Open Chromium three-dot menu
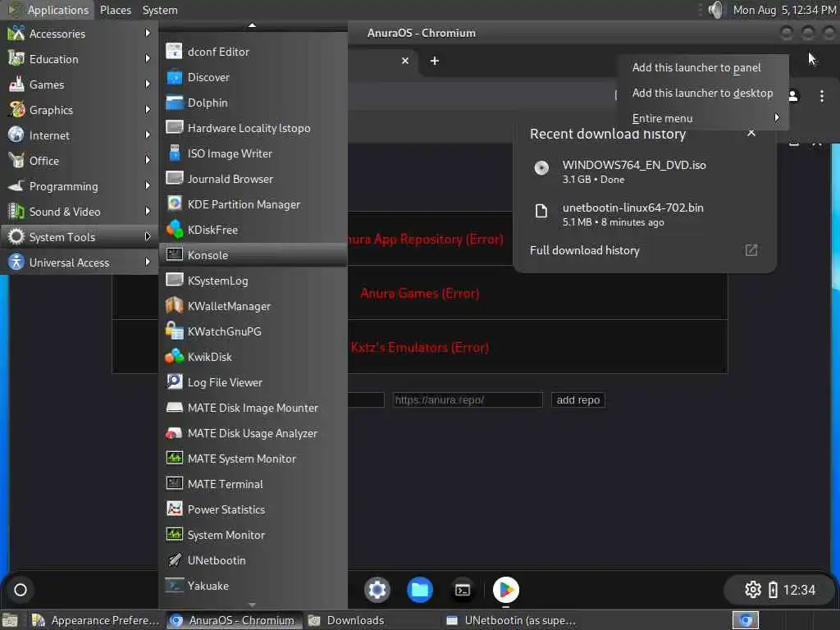Screen dimensions: 840x630 tap(822, 96)
